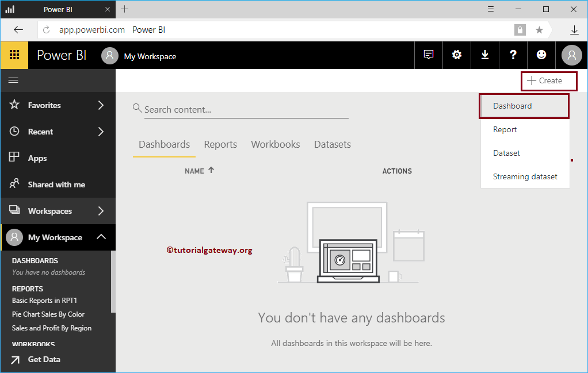588x373 pixels.
Task: Click the Workspaces icon in sidebar
Action: click(x=14, y=210)
